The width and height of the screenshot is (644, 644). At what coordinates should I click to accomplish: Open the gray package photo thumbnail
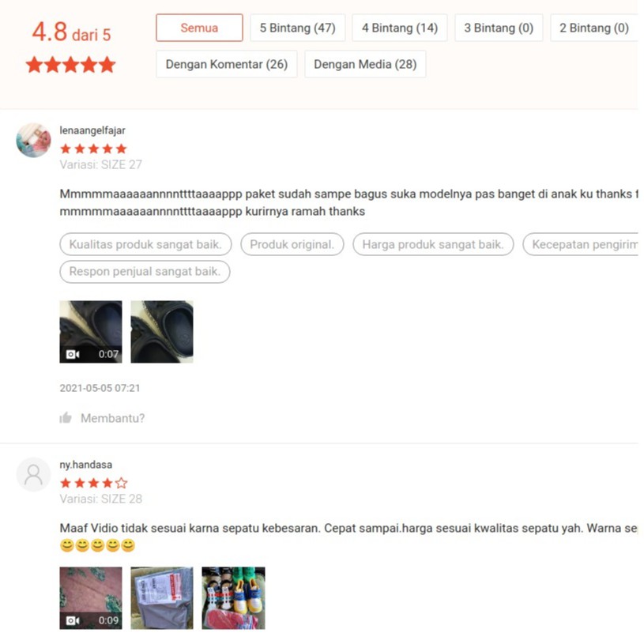[162, 598]
